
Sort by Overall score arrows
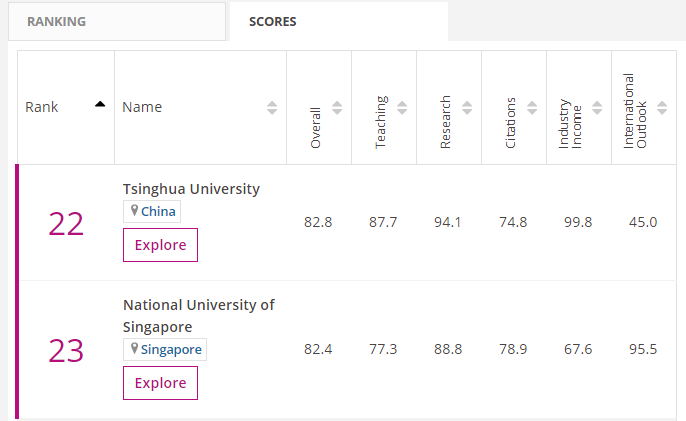click(337, 108)
